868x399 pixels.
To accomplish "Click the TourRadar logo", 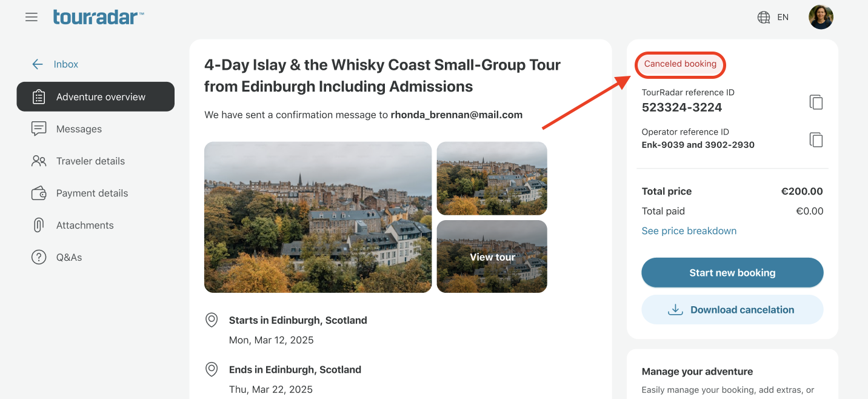I will click(98, 17).
